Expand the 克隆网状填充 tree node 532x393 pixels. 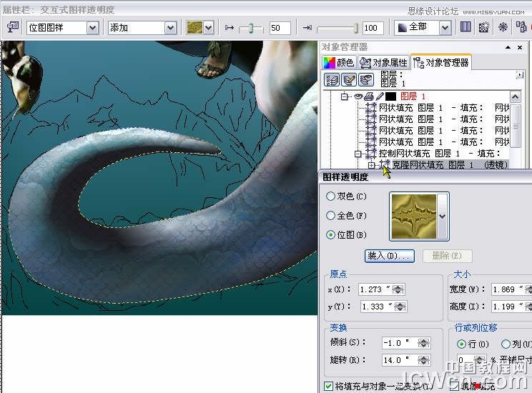click(x=372, y=165)
